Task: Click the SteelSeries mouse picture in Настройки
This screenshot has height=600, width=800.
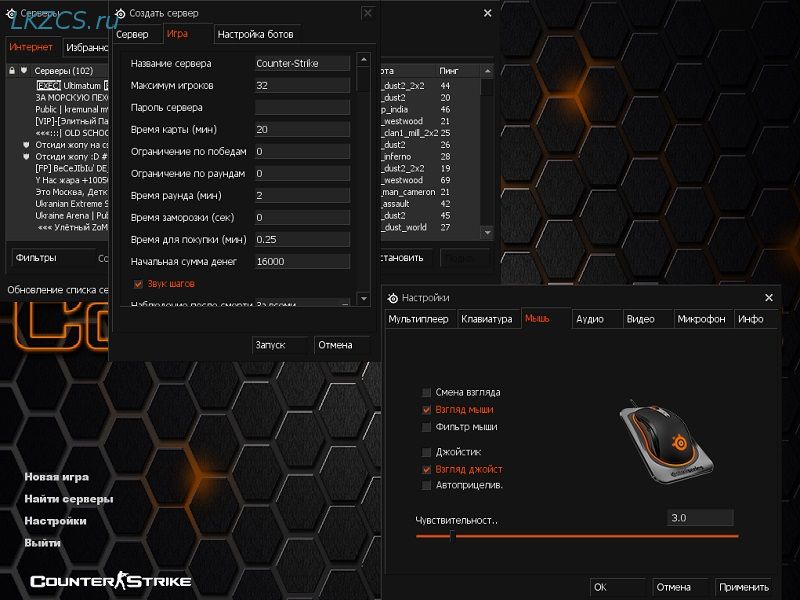Action: click(x=666, y=442)
